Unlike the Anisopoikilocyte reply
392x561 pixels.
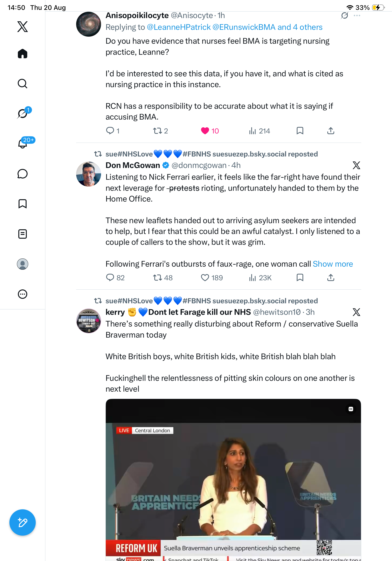(210, 131)
